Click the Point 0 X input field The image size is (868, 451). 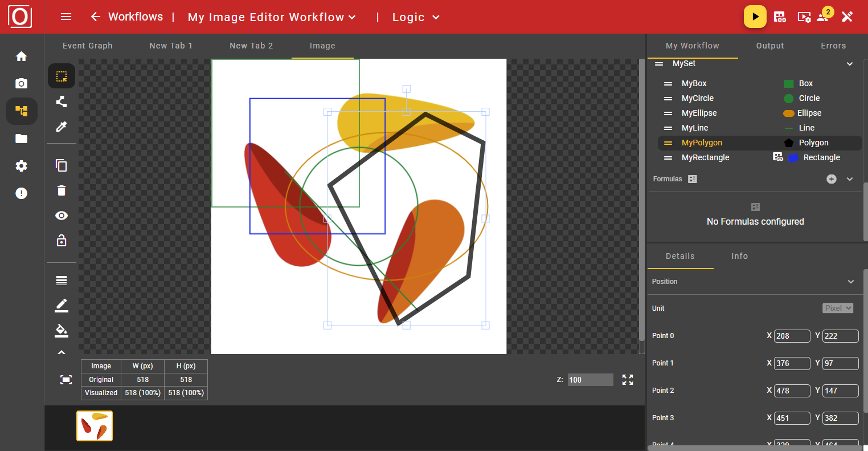pos(792,336)
